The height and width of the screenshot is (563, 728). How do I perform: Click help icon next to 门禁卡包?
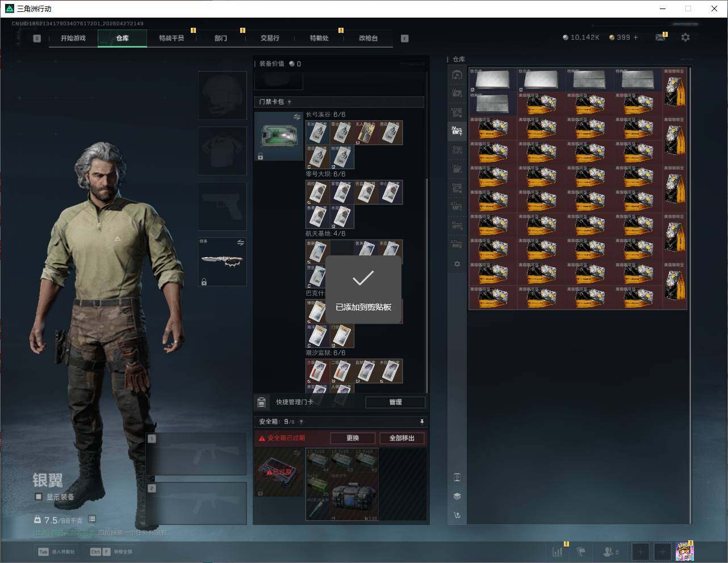pos(289,102)
